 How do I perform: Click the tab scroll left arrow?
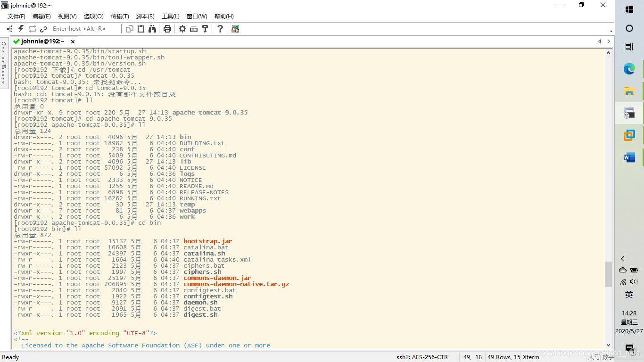(x=600, y=41)
